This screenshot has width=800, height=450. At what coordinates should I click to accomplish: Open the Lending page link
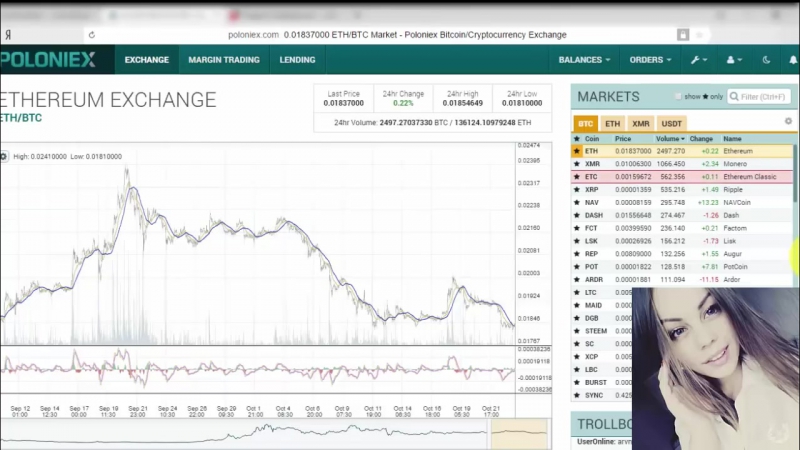pos(297,60)
